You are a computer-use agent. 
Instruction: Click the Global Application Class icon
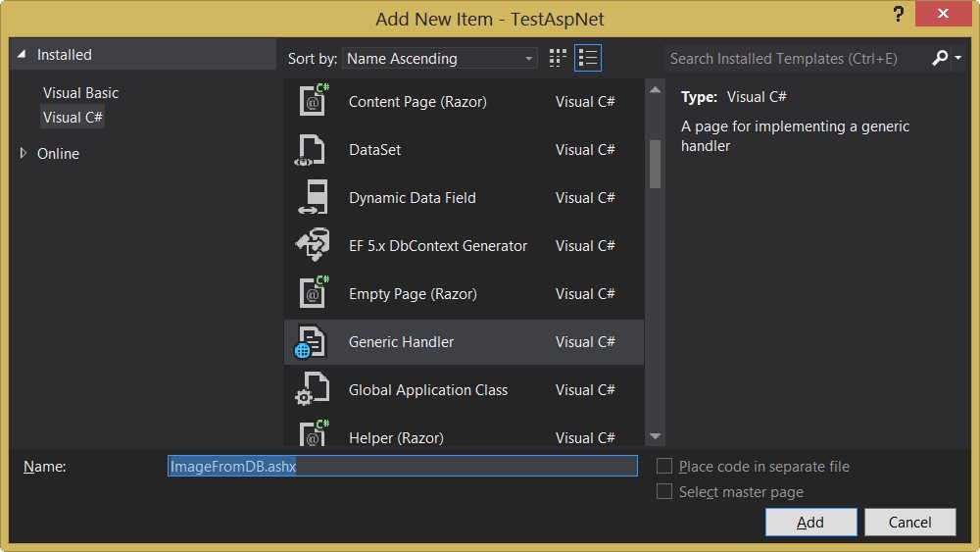point(312,389)
